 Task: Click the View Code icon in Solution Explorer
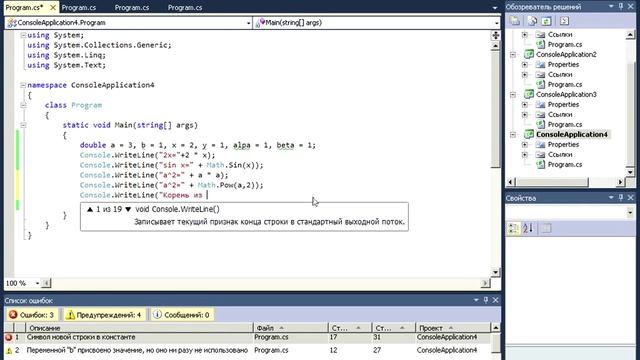564,21
